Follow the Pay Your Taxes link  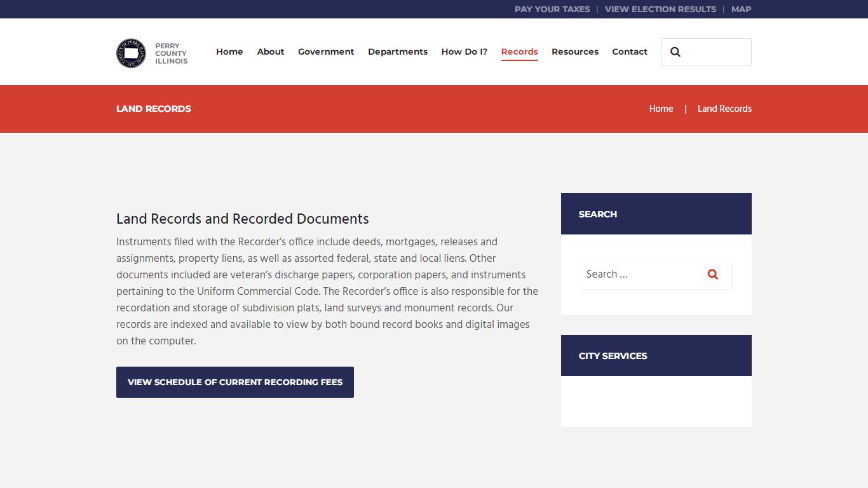click(x=552, y=9)
